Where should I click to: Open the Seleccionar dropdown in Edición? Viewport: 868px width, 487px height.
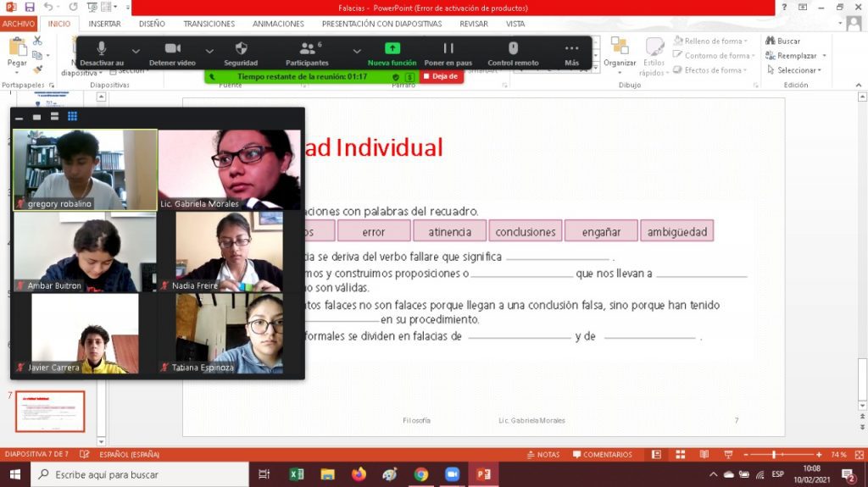[x=796, y=70]
